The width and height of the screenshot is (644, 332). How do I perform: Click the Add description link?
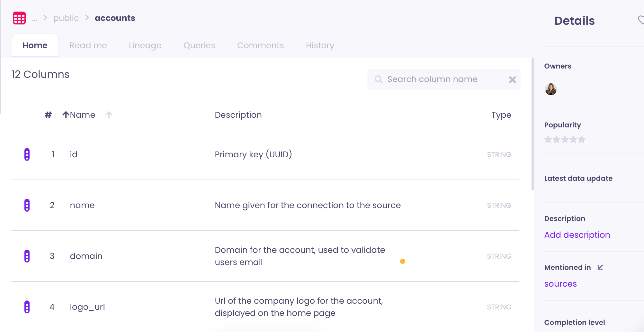click(577, 235)
